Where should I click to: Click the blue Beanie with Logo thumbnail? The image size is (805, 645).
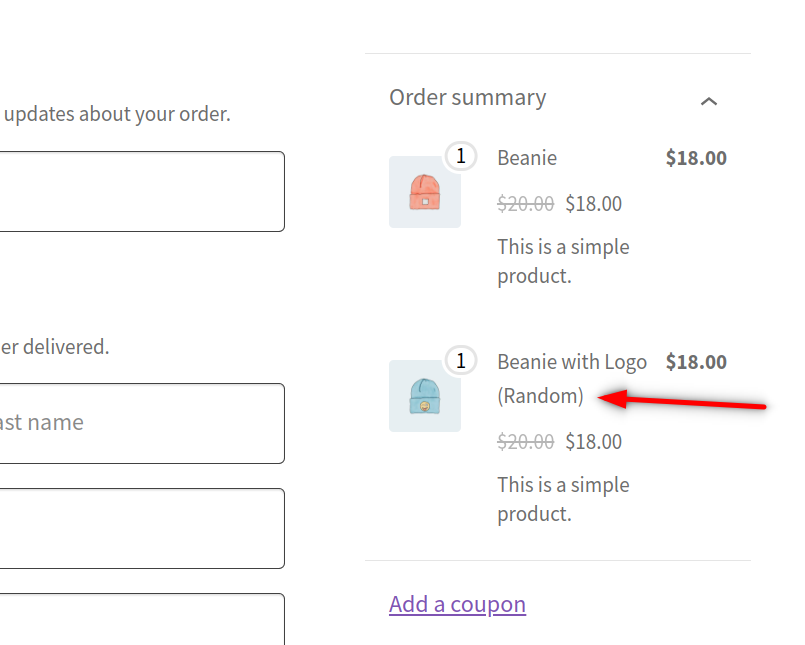425,396
